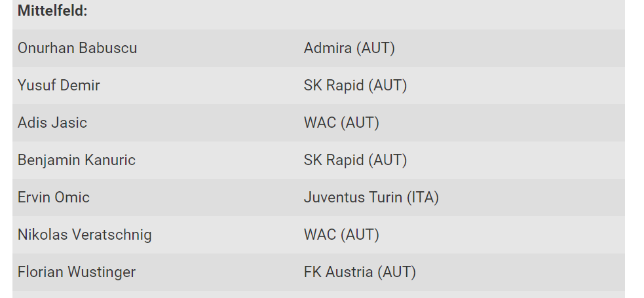Click WAC (AUT) beside Adis Jasic
This screenshot has width=644, height=298.
coord(341,122)
